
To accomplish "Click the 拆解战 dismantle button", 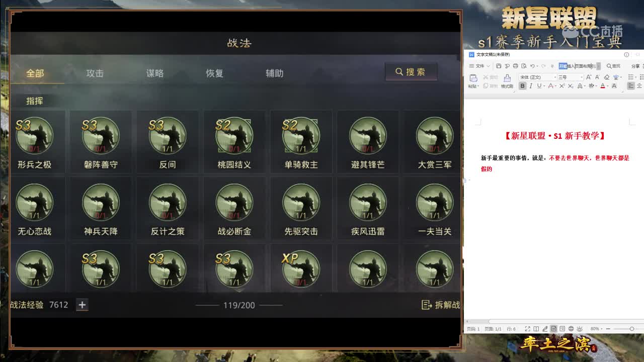I will [x=441, y=305].
